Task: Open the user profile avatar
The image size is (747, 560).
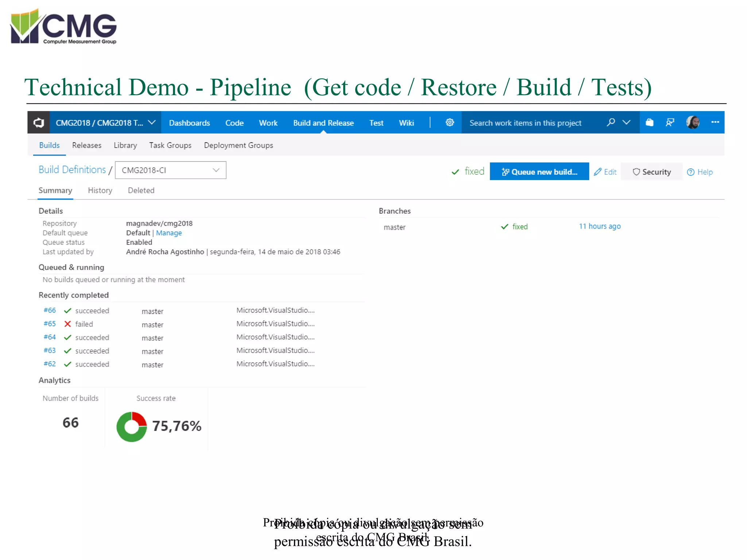Action: tap(693, 122)
